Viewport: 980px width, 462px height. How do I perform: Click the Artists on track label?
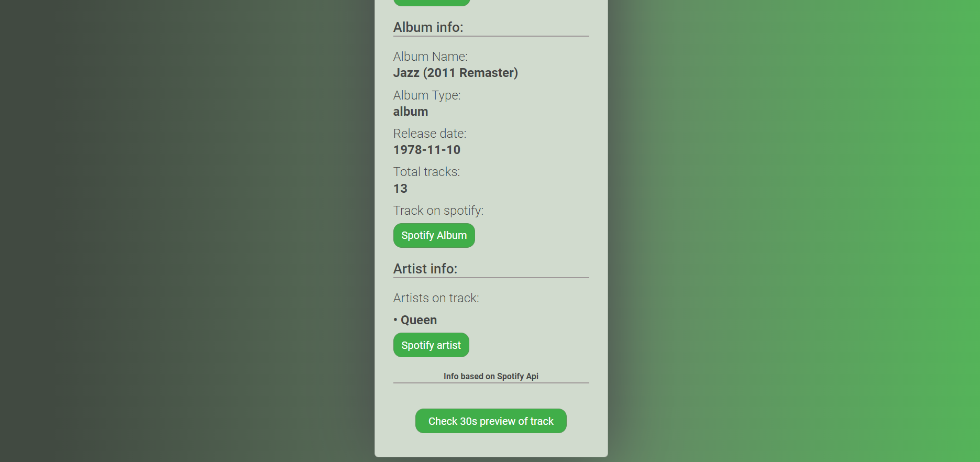click(436, 298)
